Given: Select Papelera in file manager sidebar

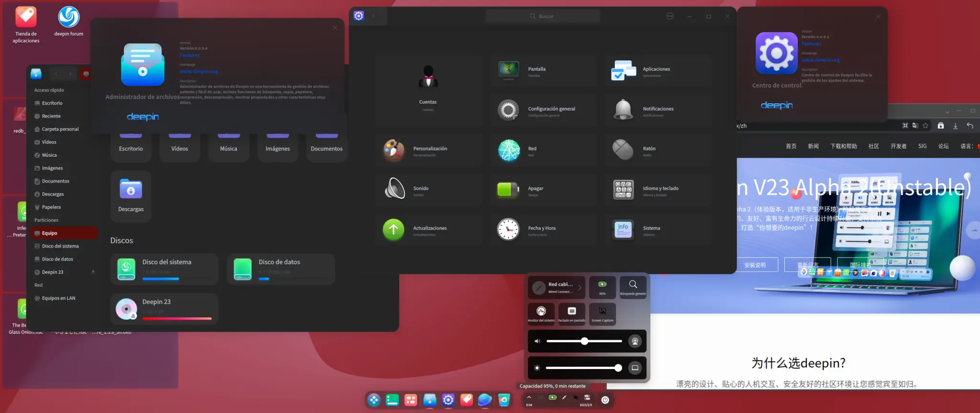Looking at the screenshot, I should tap(64, 207).
